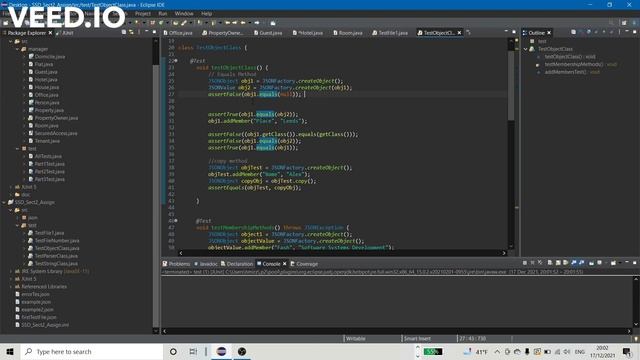Collapse code folding at line 46
The height and width of the screenshot is (360, 640).
[176, 221]
